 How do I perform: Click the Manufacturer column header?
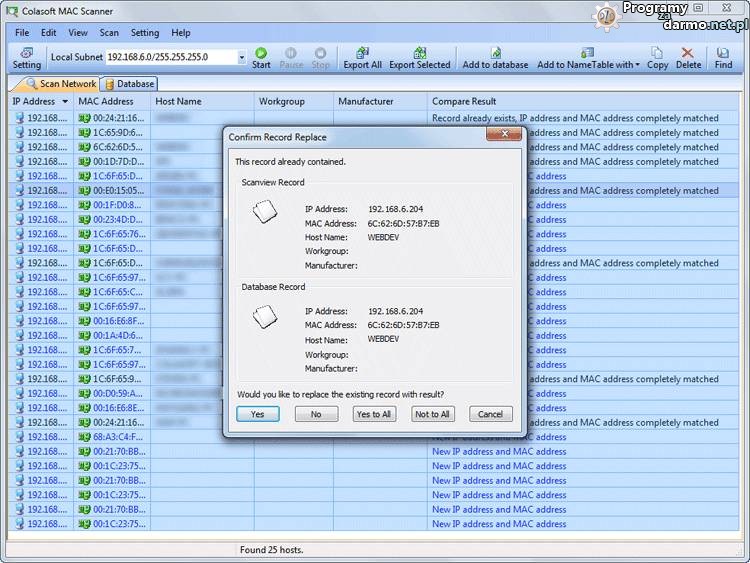[366, 101]
